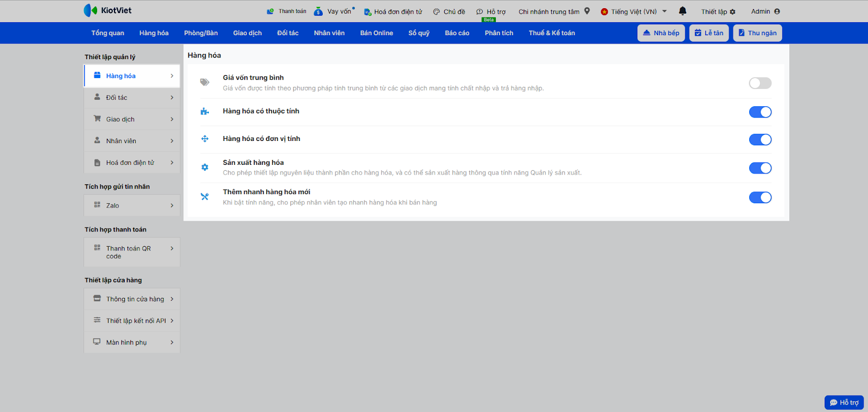Click the Màn hình phụ monitor icon

[x=97, y=342]
